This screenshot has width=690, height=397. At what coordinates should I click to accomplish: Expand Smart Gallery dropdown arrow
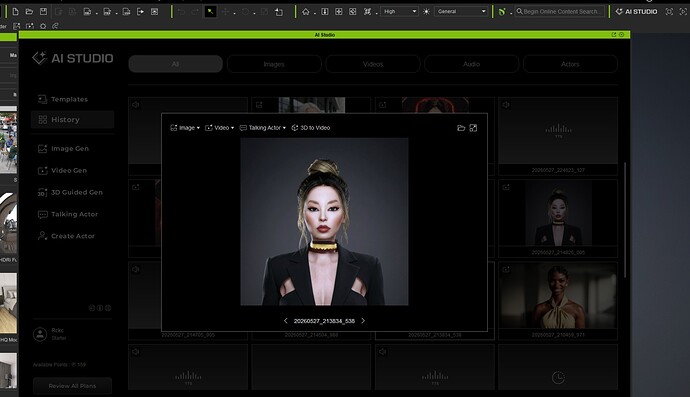510,14
